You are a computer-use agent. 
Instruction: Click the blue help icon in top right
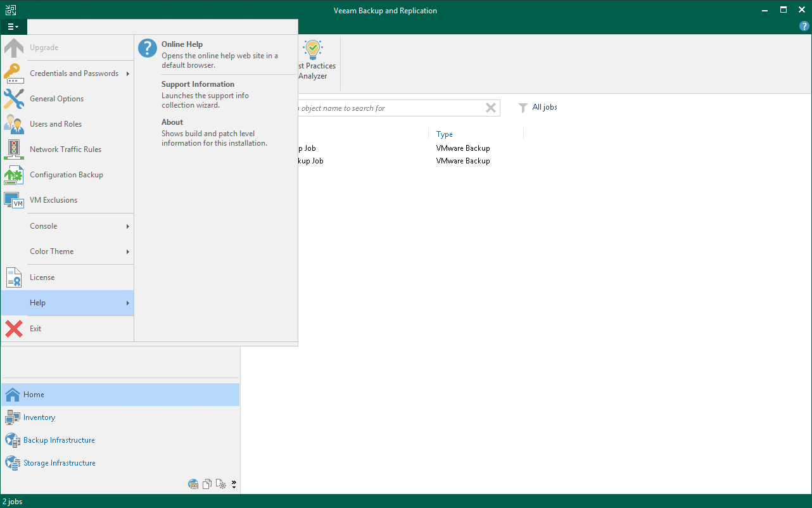[804, 26]
